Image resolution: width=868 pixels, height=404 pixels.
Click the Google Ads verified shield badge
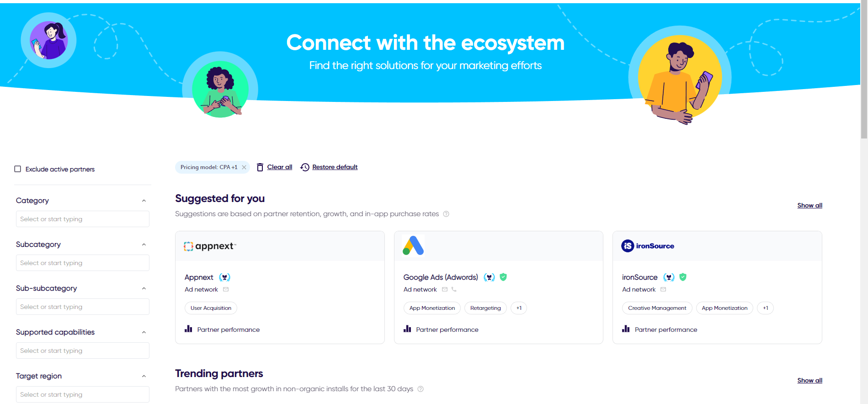tap(503, 277)
